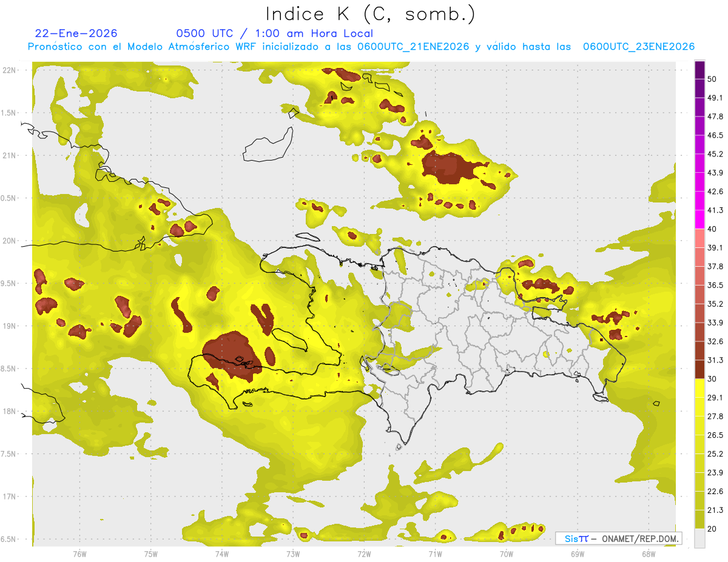Click the '19N' latitude label

pos(9,326)
